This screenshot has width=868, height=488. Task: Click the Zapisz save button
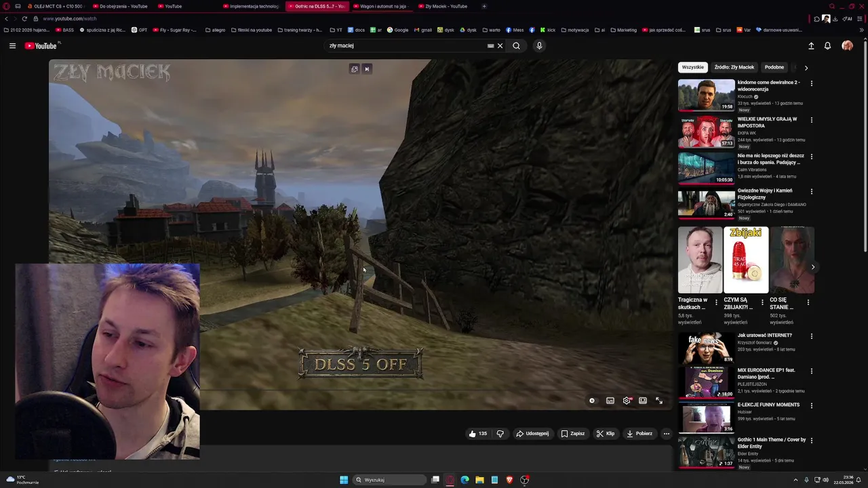point(572,434)
